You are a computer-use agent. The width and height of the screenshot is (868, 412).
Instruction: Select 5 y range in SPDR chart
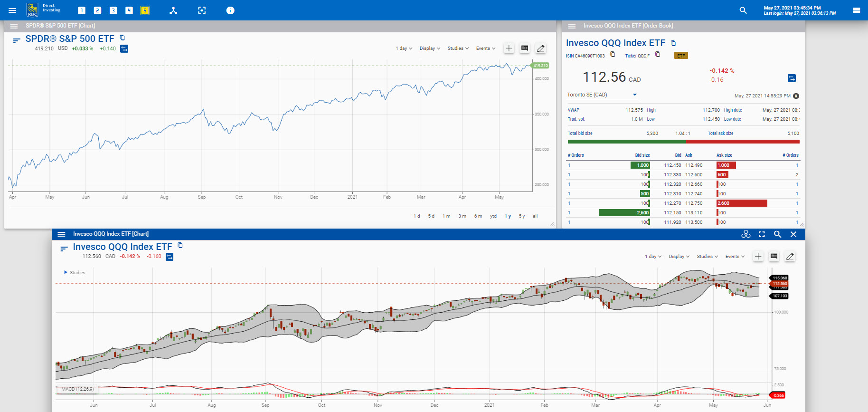click(522, 216)
